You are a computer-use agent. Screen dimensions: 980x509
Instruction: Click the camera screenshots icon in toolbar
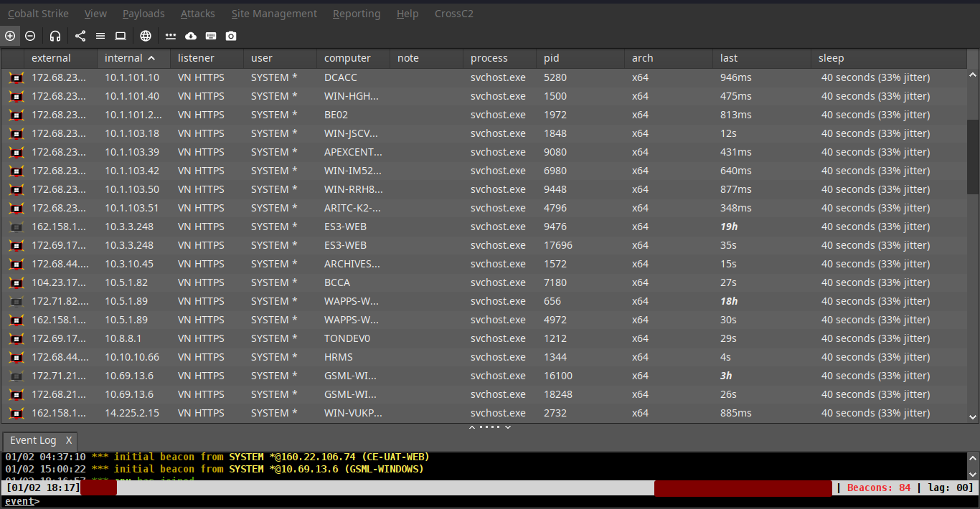coord(231,36)
